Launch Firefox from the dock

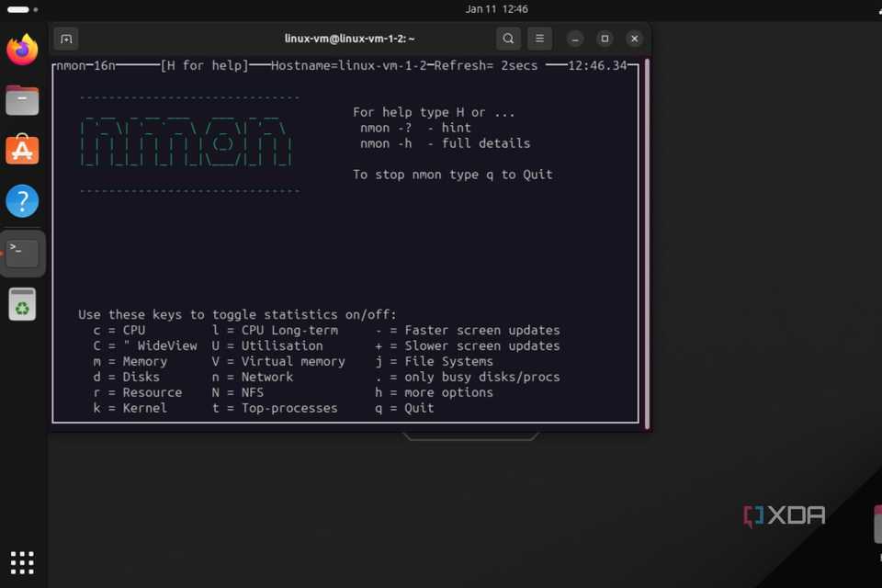point(22,50)
